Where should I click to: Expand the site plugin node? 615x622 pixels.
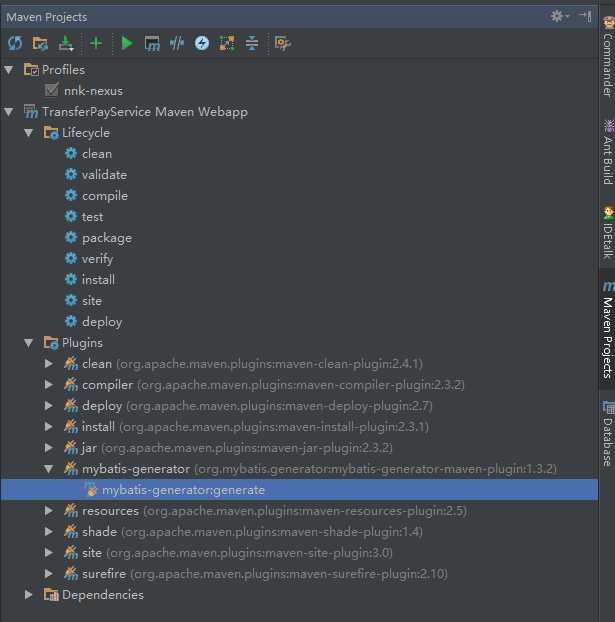tap(48, 553)
